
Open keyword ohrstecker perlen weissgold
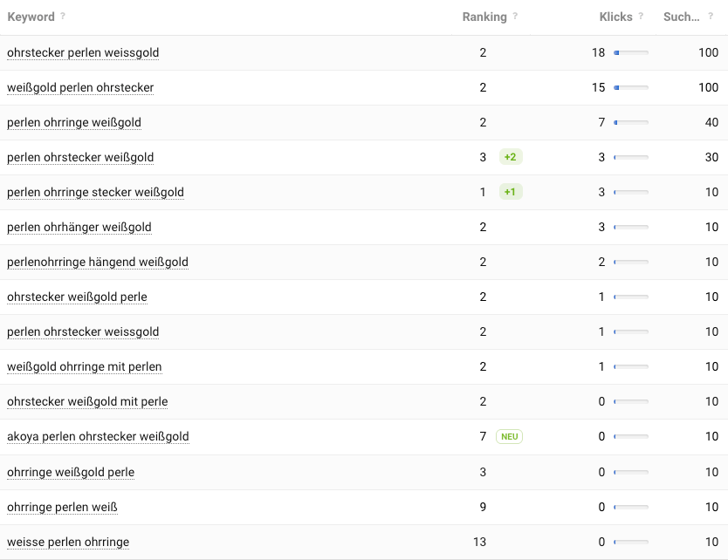coord(83,53)
